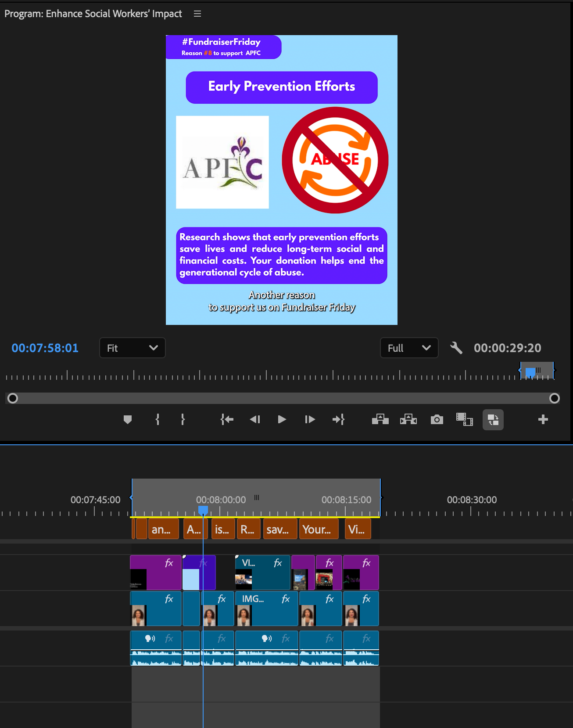
Task: Click the program monitor video preview
Action: click(x=282, y=180)
